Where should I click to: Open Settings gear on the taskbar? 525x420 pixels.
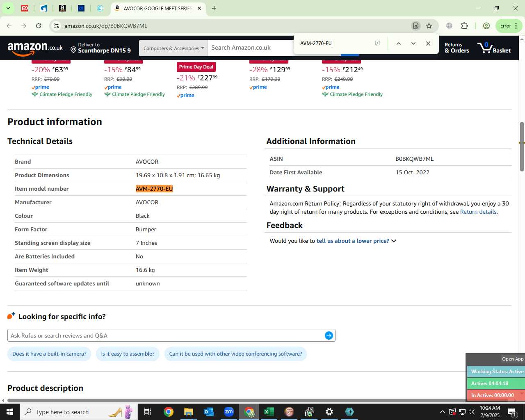329,412
